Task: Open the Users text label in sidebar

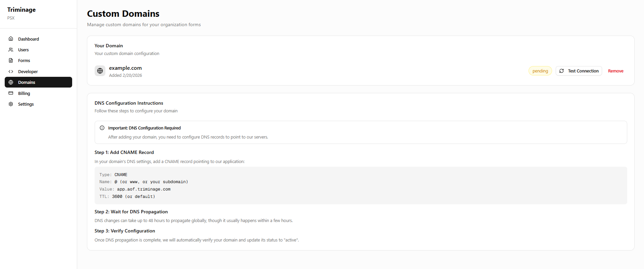Action: 23,50
